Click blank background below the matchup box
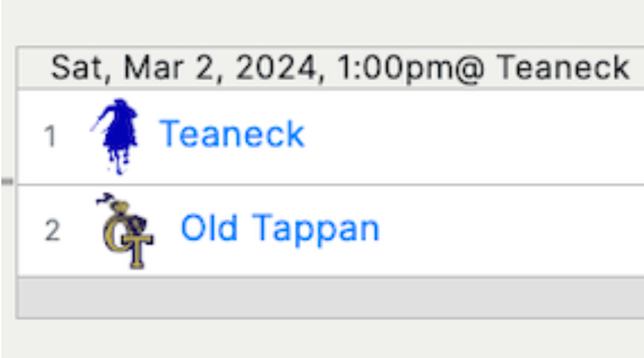This screenshot has height=358, width=644. click(331, 339)
